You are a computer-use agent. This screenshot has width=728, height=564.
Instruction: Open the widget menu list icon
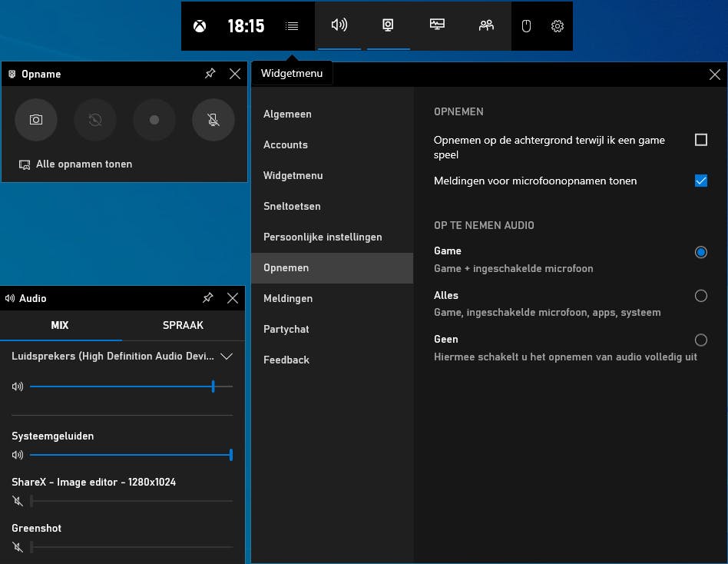click(x=292, y=26)
